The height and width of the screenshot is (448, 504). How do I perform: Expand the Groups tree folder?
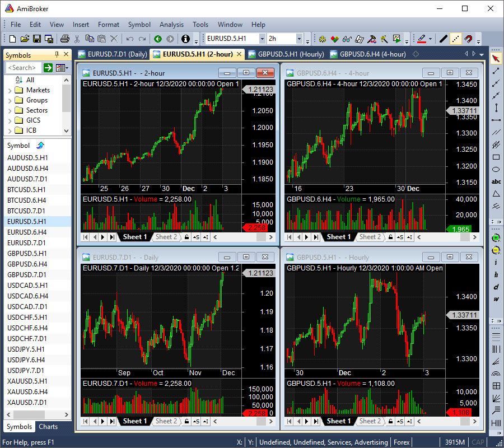pyautogui.click(x=10, y=101)
